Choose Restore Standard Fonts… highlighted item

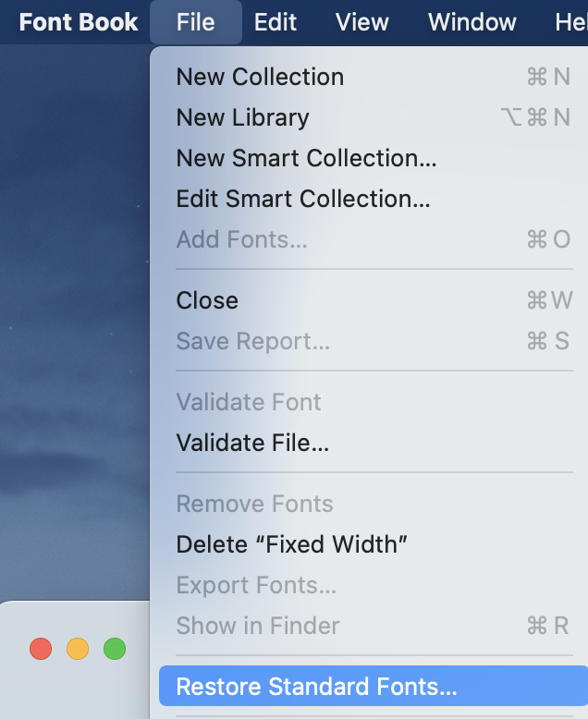316,687
